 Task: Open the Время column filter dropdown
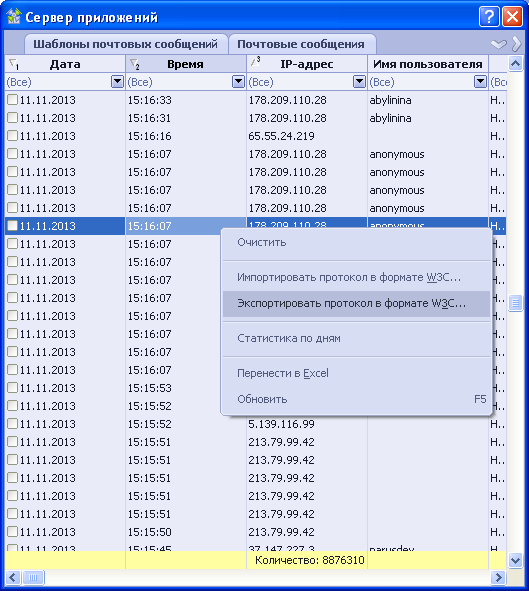[238, 81]
